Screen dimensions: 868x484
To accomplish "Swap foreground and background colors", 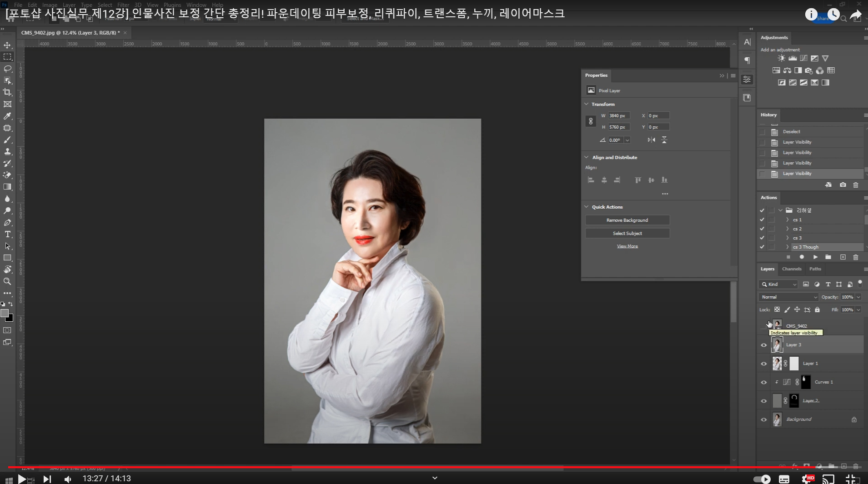I will [10, 304].
